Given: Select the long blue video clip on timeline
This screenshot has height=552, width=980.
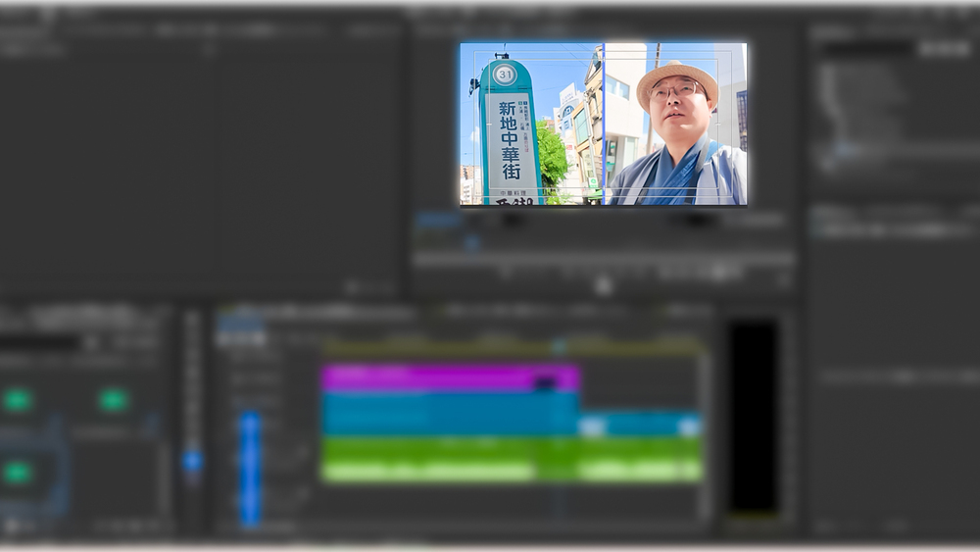Looking at the screenshot, I should tap(450, 414).
